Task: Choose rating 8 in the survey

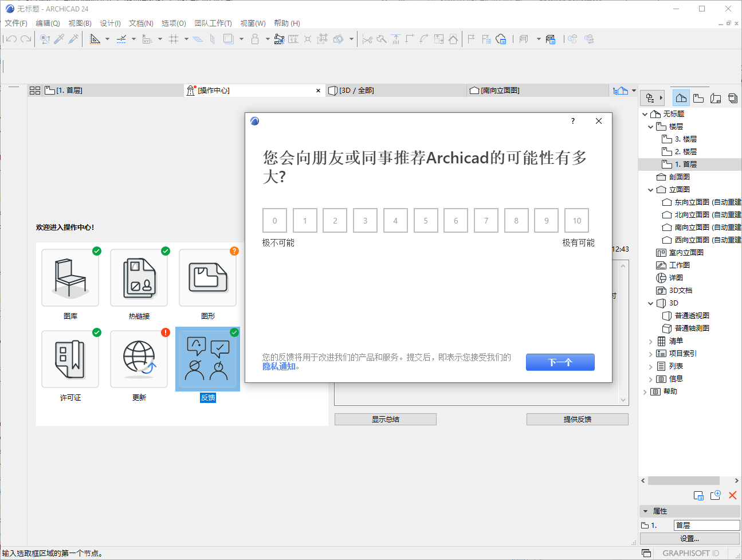Action: tap(516, 221)
